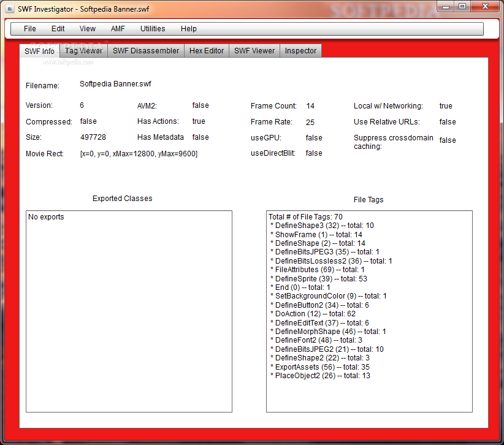Click the SetBackgroundColor (9) tag line
This screenshot has width=504, height=445.
tap(329, 296)
